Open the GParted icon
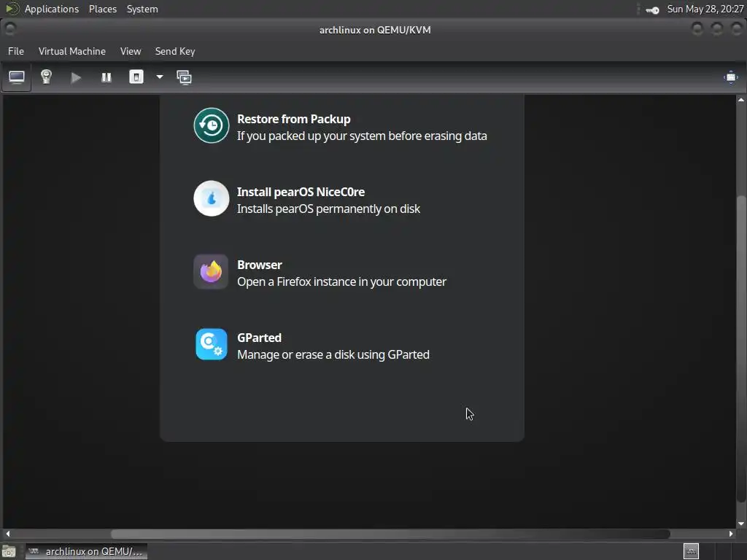747x560 pixels. [211, 344]
